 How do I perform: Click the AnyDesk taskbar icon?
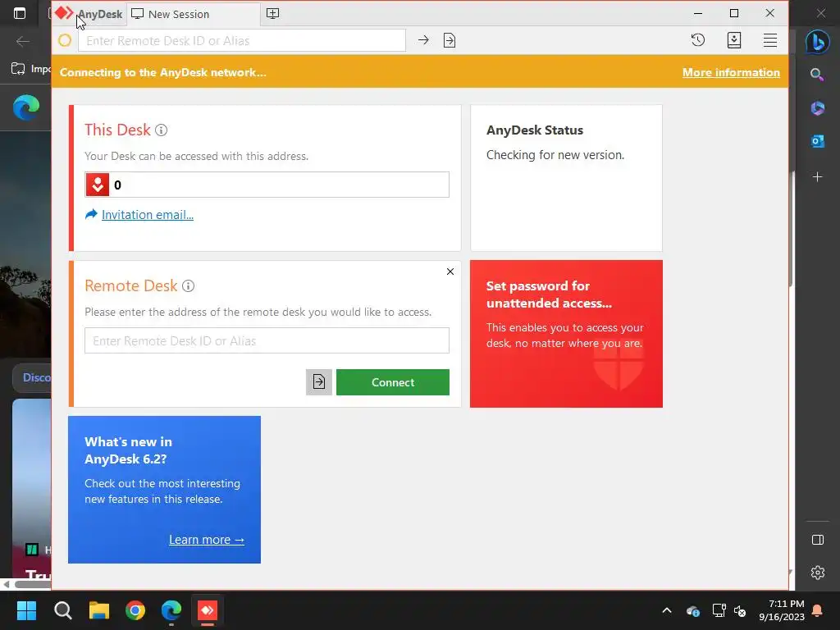tap(208, 610)
